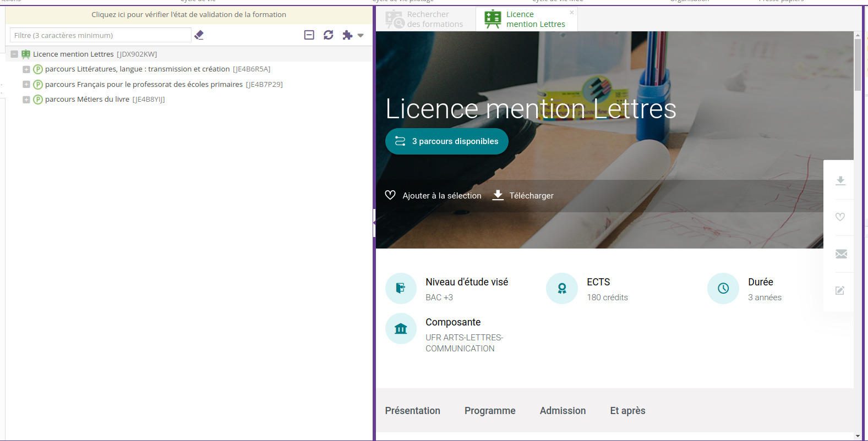Switch to Rechercher des formations tab
The height and width of the screenshot is (441, 868).
(424, 19)
